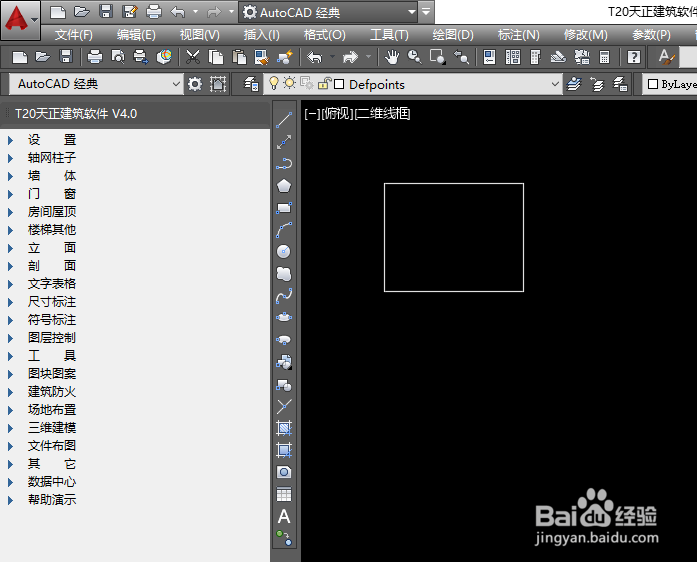Image resolution: width=697 pixels, height=562 pixels.
Task: Open the AutoCAD 经典 workspace dropdown in quick access bar
Action: 329,12
